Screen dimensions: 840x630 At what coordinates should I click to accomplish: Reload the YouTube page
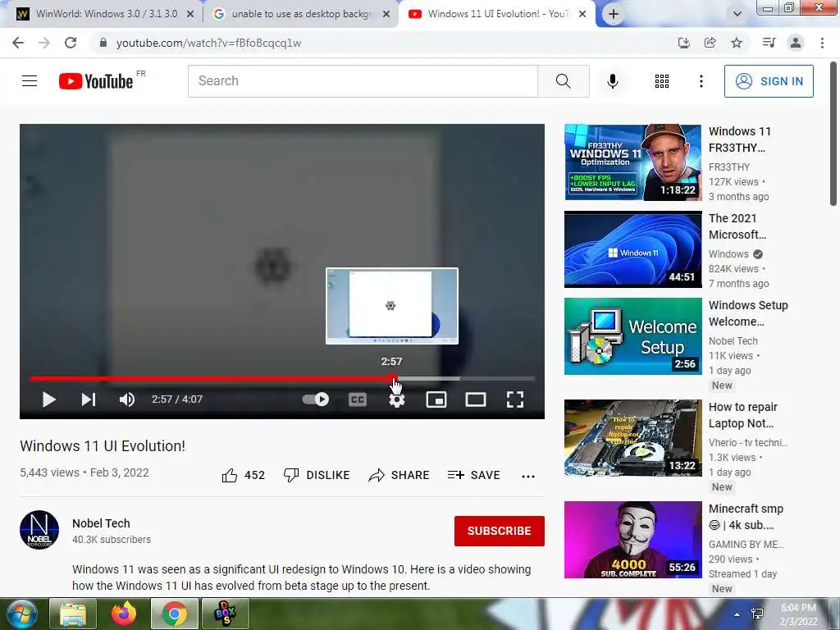point(71,43)
